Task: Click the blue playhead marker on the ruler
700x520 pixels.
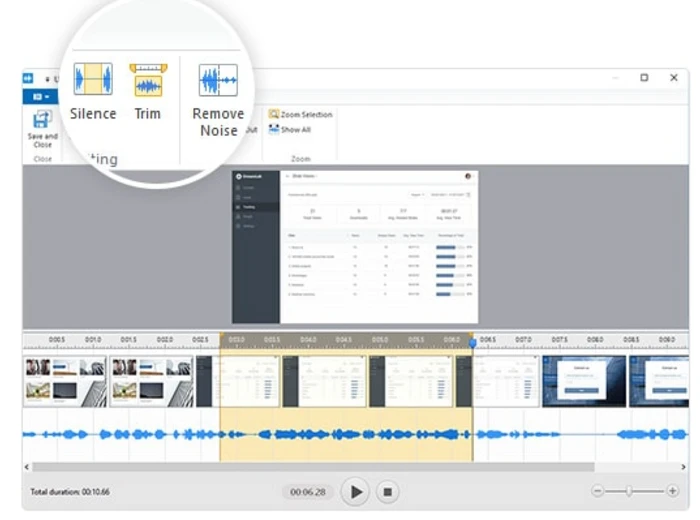Action: coord(473,342)
